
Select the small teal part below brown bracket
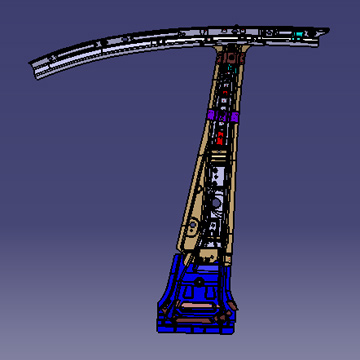(x=231, y=69)
